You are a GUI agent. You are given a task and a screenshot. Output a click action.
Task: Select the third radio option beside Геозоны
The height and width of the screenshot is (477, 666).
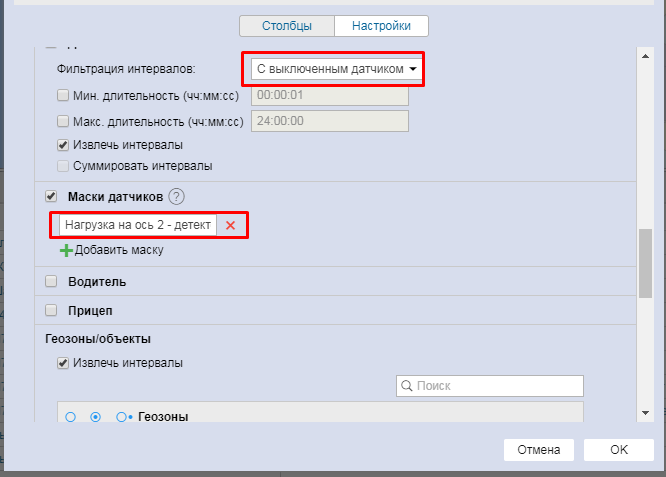pos(122,417)
